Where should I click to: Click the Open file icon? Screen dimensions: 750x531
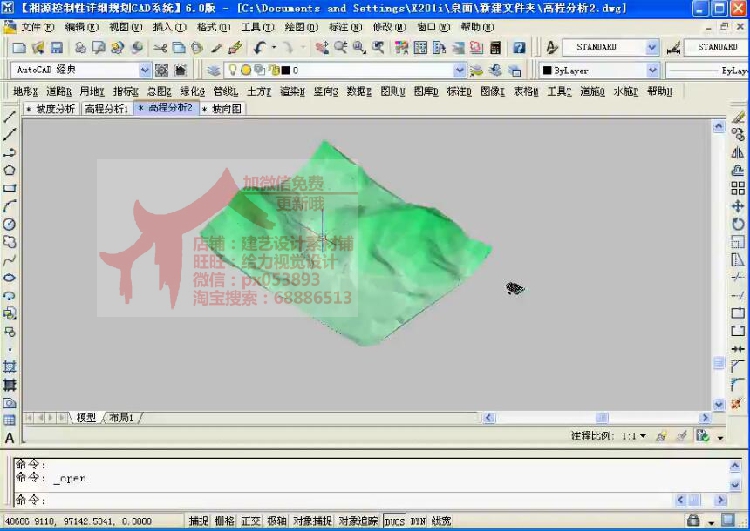pos(38,47)
